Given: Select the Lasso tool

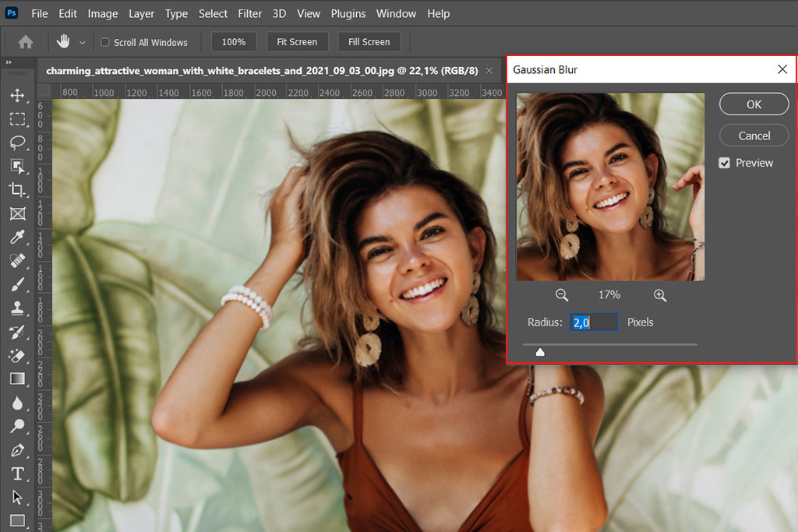Looking at the screenshot, I should click(x=17, y=143).
